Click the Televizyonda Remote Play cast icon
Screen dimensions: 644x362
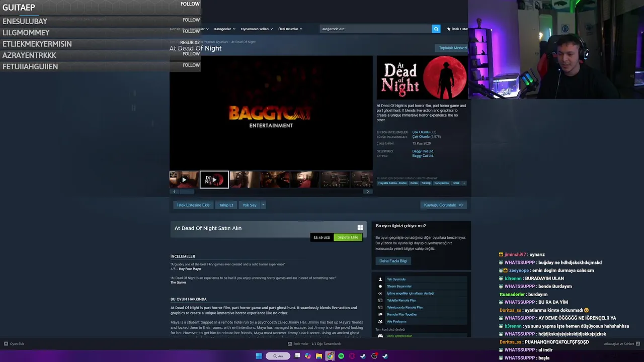(x=380, y=307)
